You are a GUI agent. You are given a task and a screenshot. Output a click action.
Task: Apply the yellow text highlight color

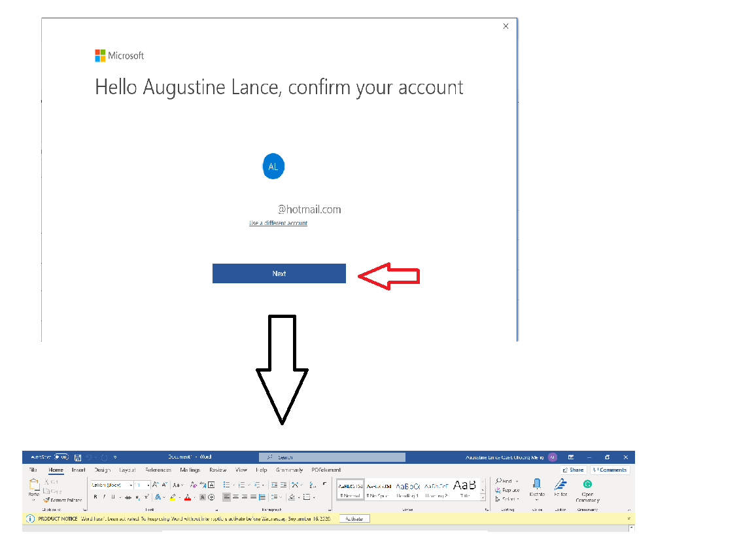pos(173,497)
